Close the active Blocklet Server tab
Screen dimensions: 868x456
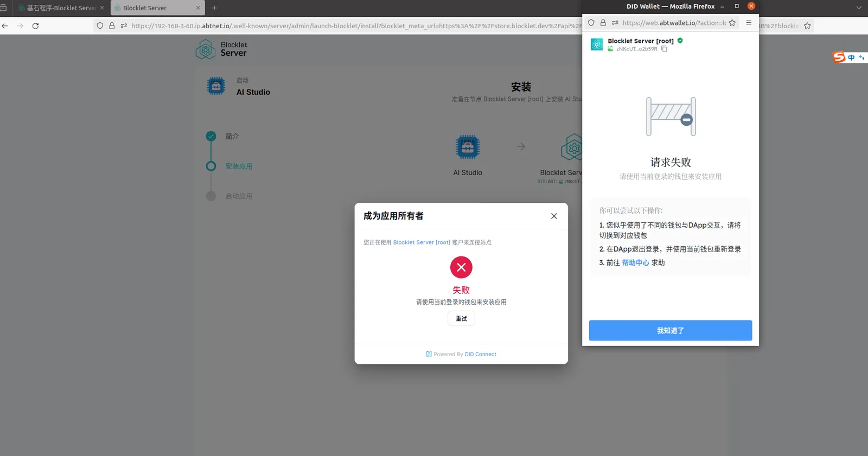click(198, 8)
